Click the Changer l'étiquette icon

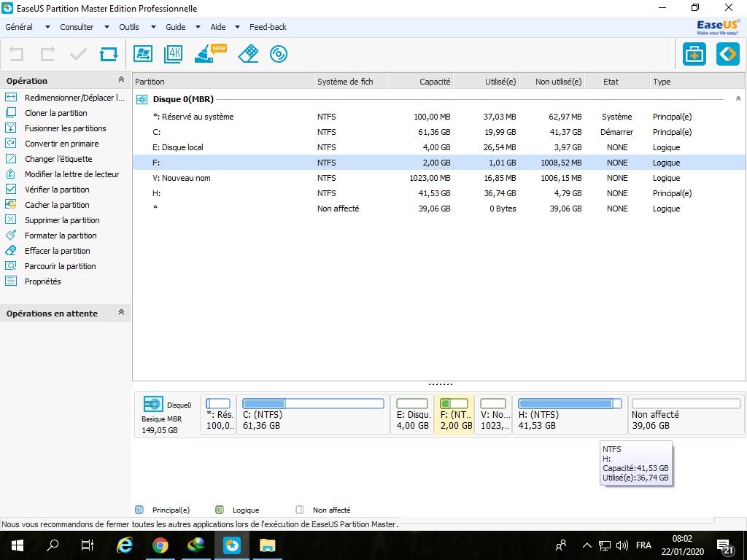pyautogui.click(x=10, y=158)
